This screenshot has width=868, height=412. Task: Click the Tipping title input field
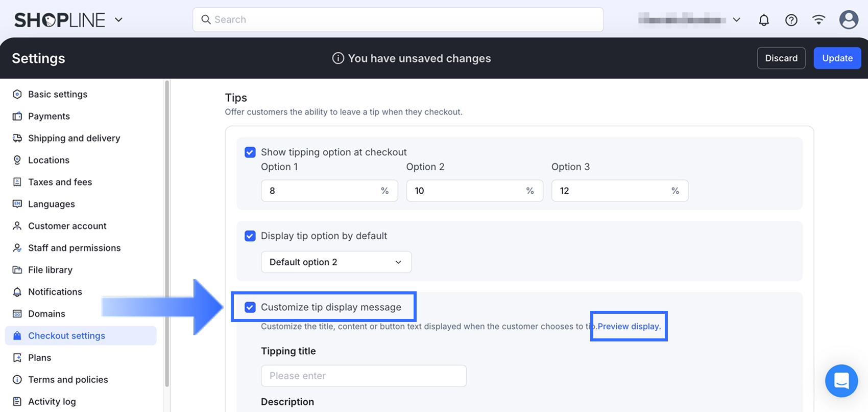tap(364, 376)
